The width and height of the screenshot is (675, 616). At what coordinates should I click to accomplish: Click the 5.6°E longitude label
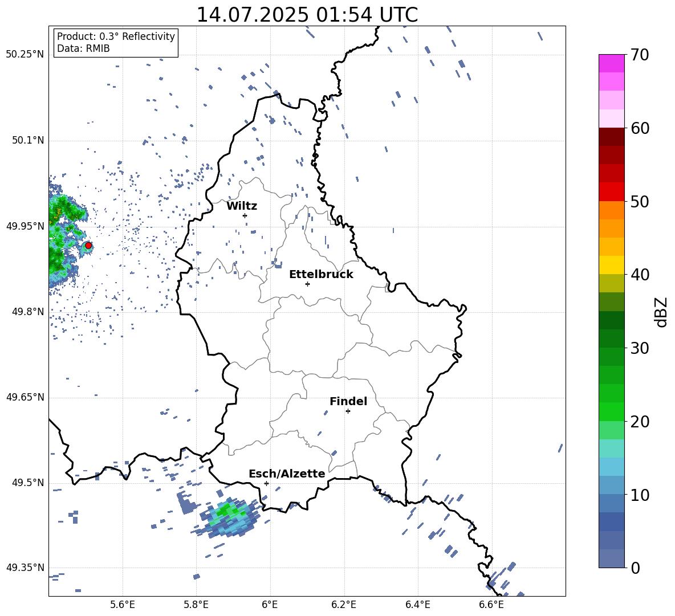123,605
